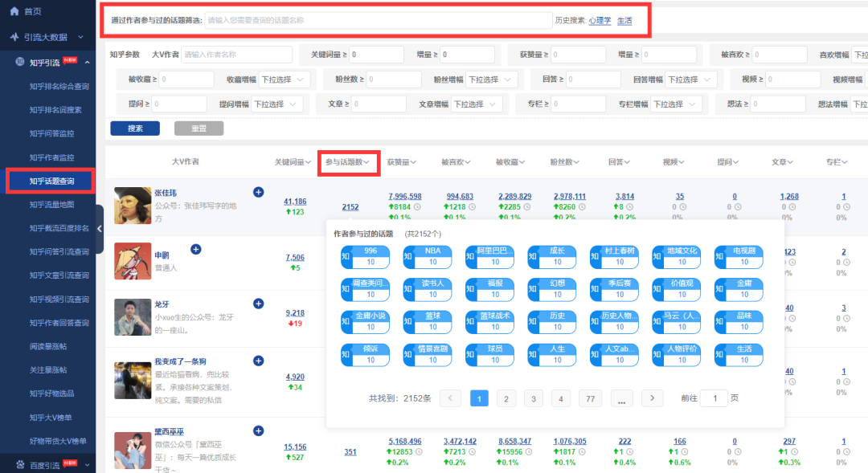868x473 pixels.
Task: Focus the 前往 page number field
Action: (714, 398)
